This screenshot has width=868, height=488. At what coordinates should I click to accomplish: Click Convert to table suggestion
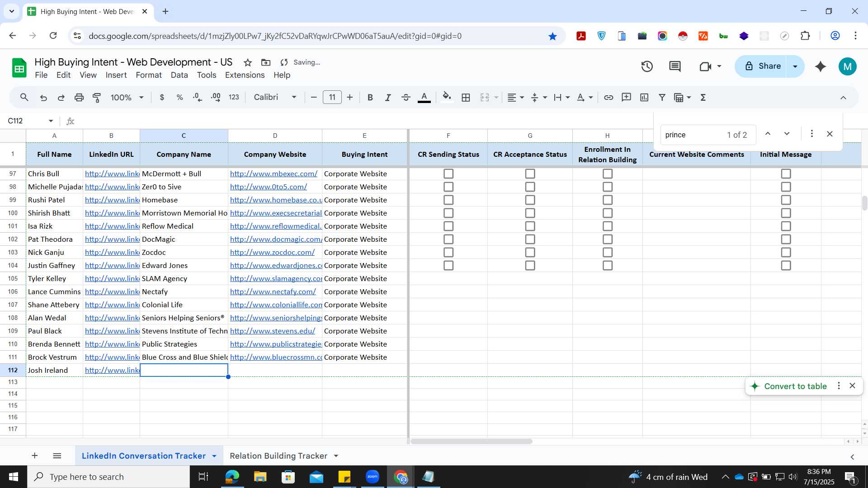(795, 386)
